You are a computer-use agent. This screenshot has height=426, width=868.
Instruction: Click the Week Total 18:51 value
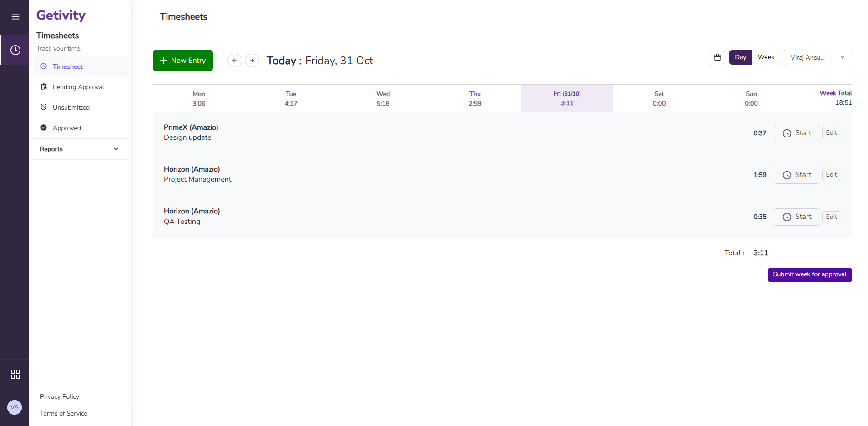pos(843,103)
